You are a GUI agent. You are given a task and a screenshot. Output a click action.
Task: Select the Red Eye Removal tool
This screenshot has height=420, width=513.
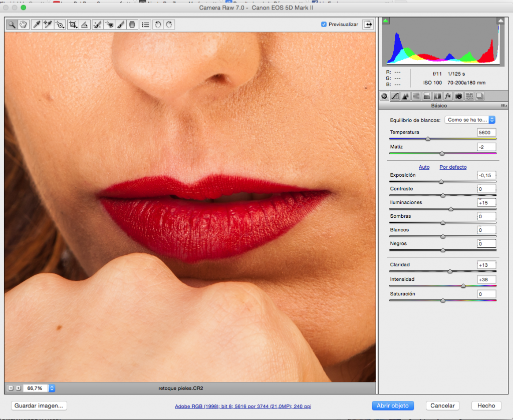[109, 24]
